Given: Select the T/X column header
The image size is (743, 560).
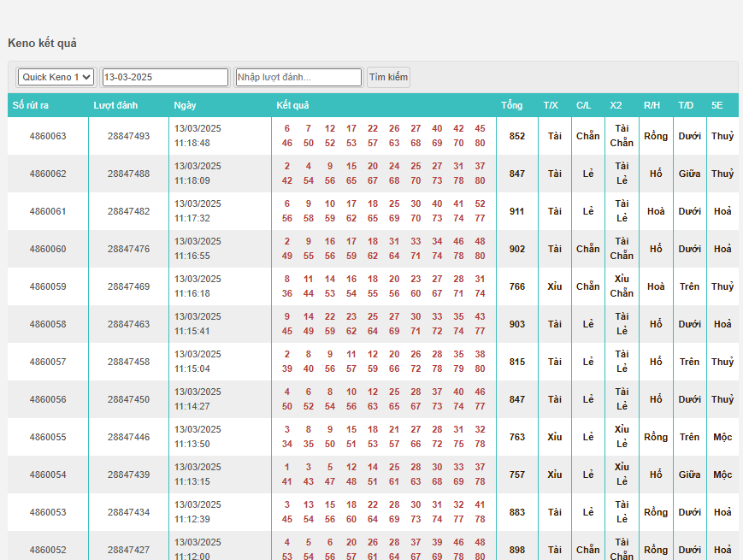Looking at the screenshot, I should tap(551, 105).
